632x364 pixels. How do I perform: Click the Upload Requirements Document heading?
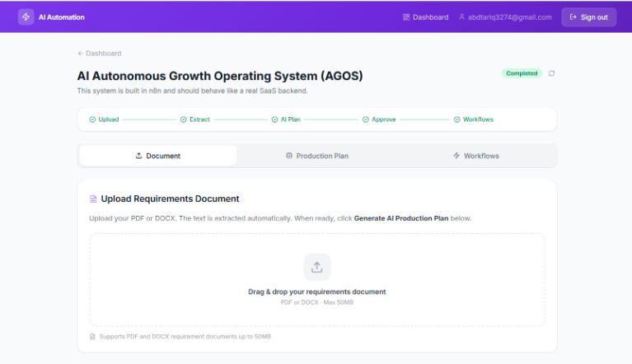click(170, 199)
